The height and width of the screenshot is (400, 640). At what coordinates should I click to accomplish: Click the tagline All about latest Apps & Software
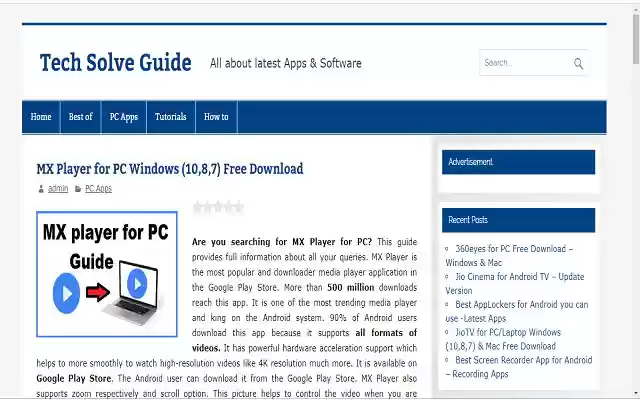tap(286, 63)
